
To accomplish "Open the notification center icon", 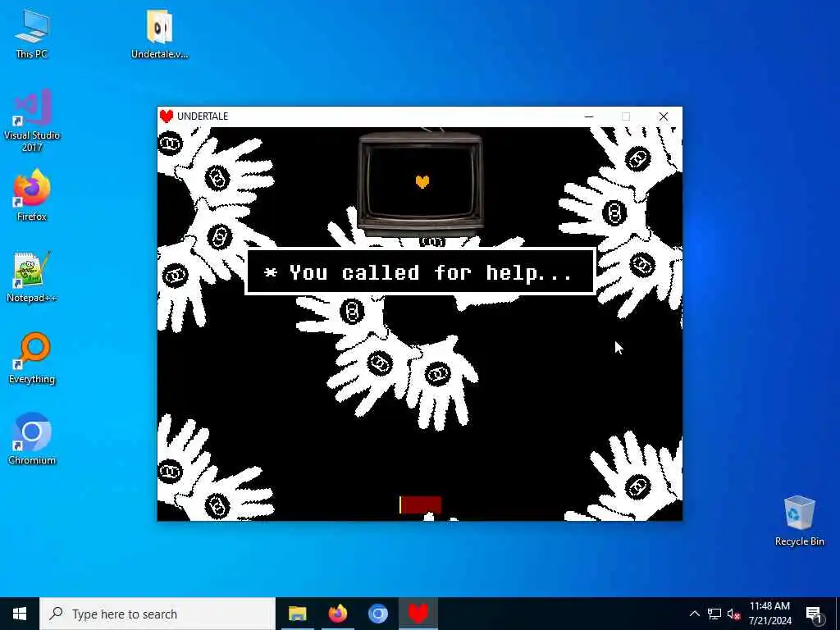I will [814, 614].
